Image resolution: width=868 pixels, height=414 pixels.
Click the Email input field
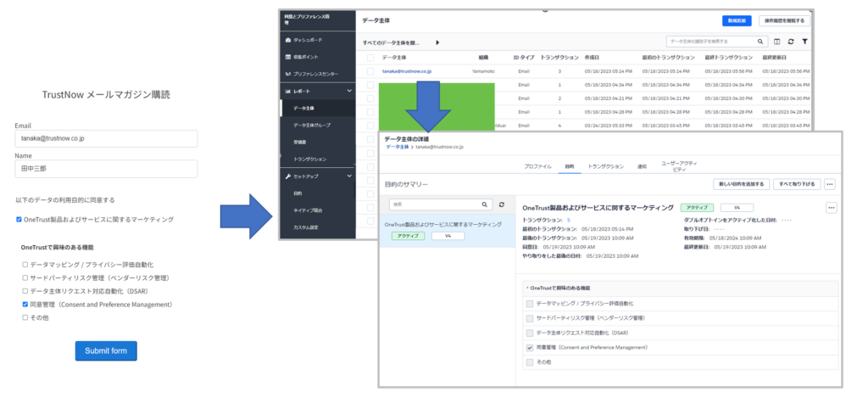[x=106, y=138]
